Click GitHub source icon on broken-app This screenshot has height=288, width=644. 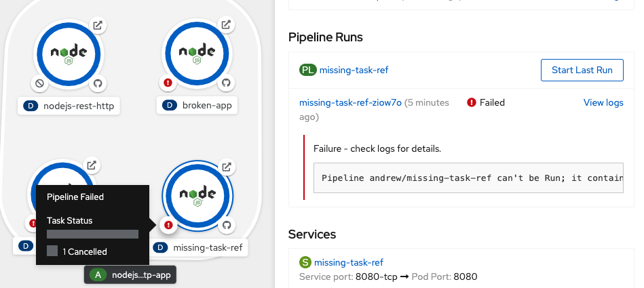tap(227, 83)
